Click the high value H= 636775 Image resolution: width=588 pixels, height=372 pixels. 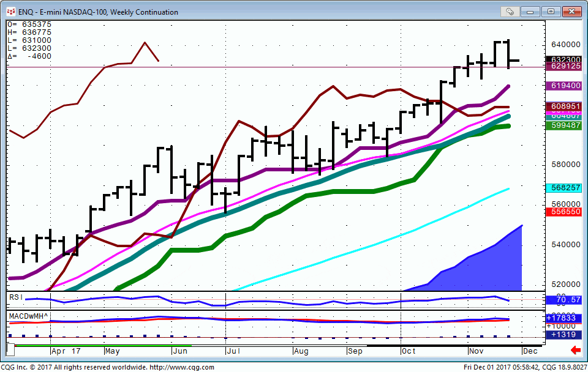coord(29,32)
